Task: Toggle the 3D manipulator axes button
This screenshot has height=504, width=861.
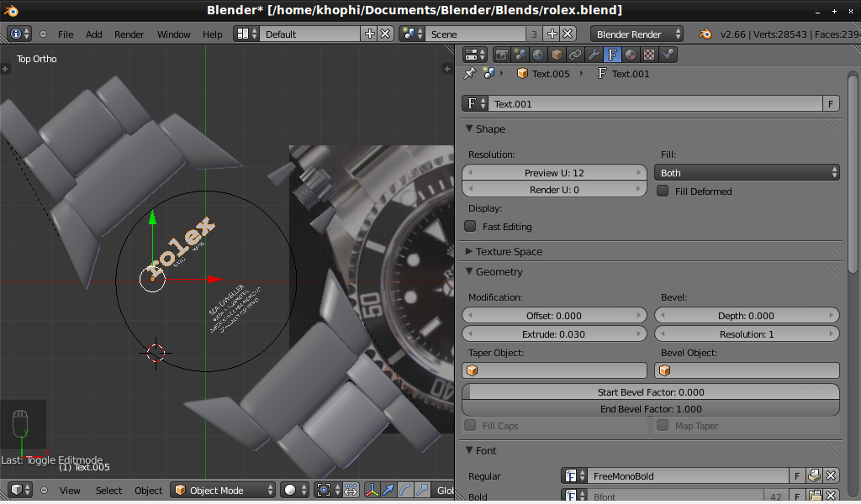Action: click(370, 490)
